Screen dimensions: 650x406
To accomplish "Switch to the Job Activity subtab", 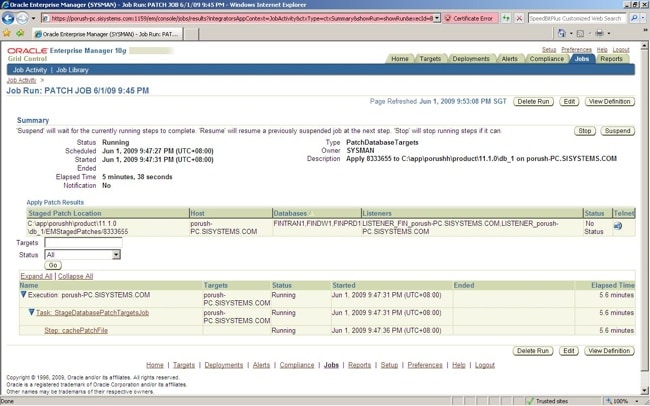I will tap(29, 70).
